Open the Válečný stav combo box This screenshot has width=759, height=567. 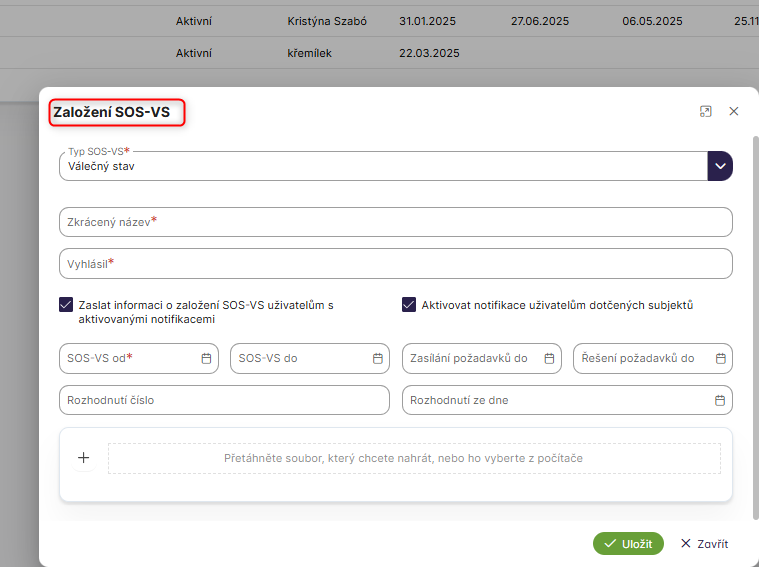(x=382, y=167)
